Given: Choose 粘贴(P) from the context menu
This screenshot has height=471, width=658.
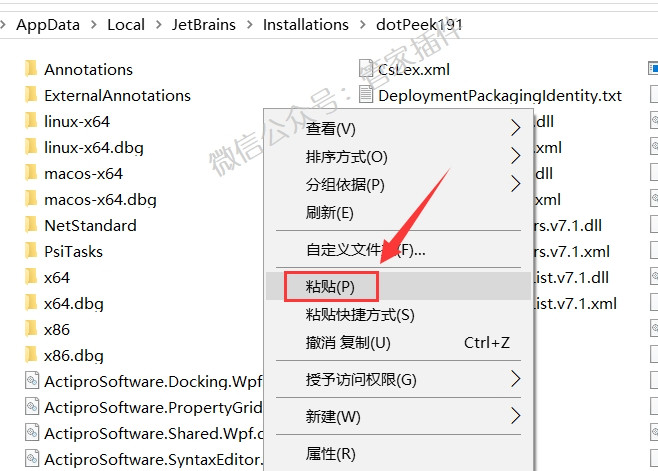Looking at the screenshot, I should pyautogui.click(x=399, y=286).
